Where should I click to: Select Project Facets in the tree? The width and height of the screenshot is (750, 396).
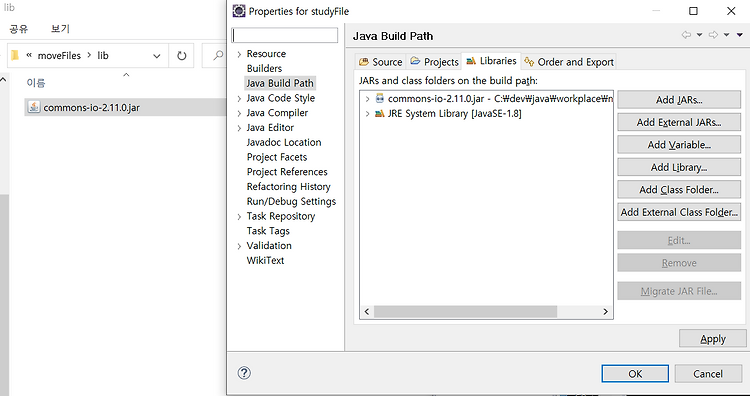tap(276, 157)
